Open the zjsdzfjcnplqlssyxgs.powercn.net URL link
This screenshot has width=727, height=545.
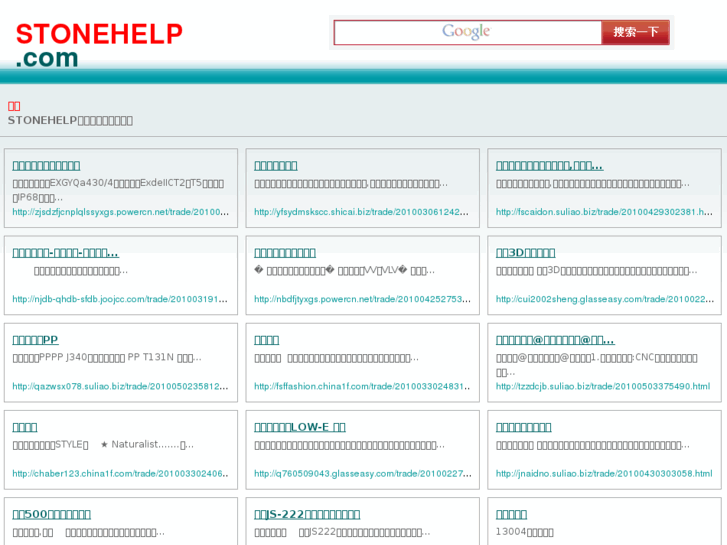[x=121, y=212]
